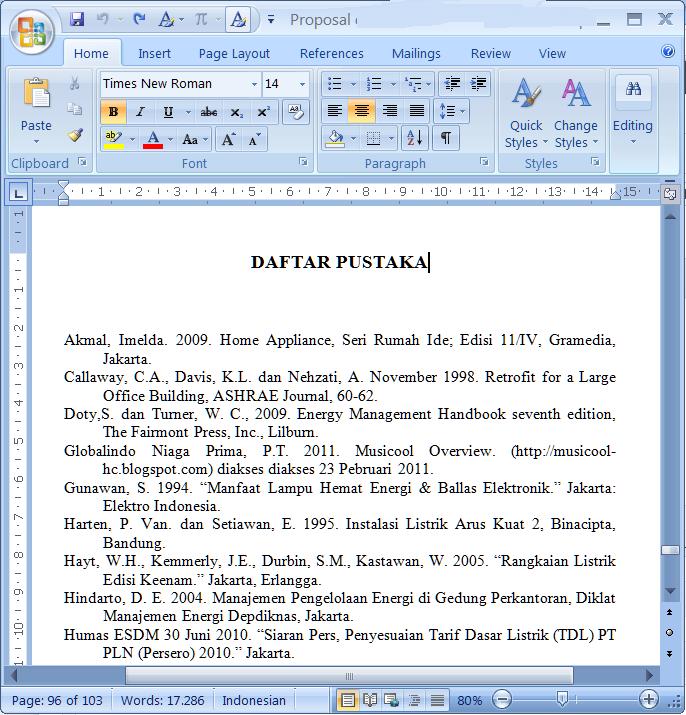Open the Times New Roman font dropdown
The image size is (686, 715).
pyautogui.click(x=254, y=84)
